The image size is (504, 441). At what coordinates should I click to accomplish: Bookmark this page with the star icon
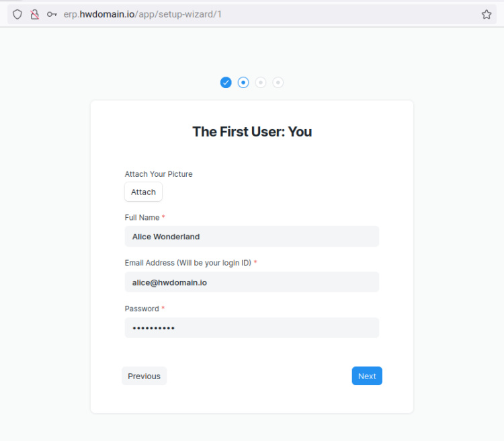[x=487, y=14]
